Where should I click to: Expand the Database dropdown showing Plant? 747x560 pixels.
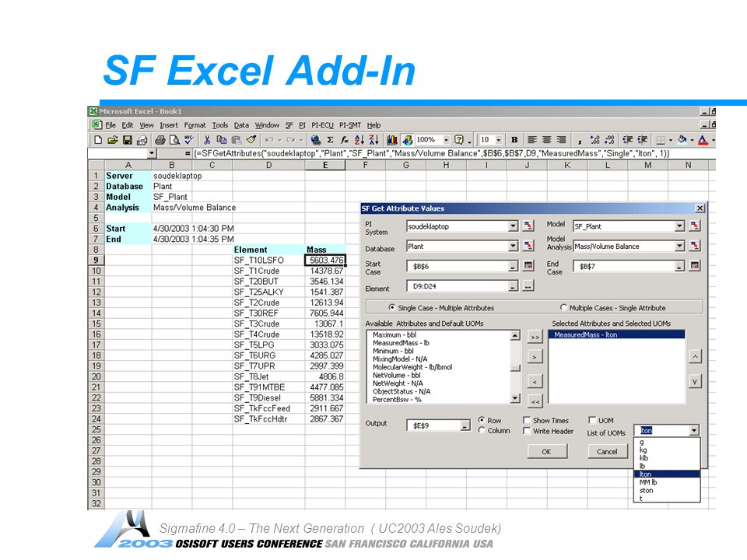coord(513,247)
